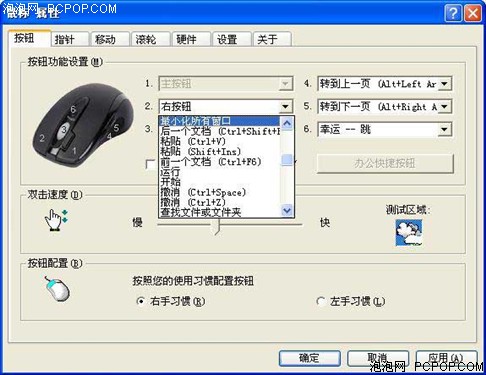This screenshot has width=486, height=375.
Task: Choose 粘贴 (Shift+Ins) in the list
Action: tap(220, 151)
